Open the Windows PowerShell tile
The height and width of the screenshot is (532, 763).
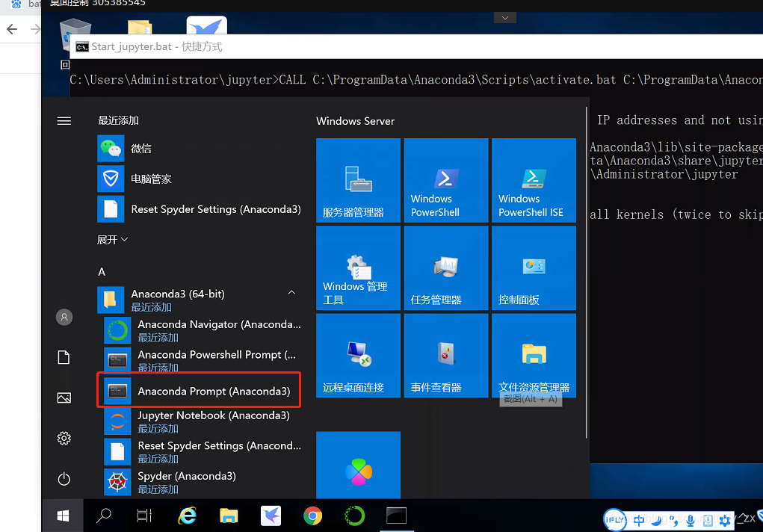click(x=446, y=180)
